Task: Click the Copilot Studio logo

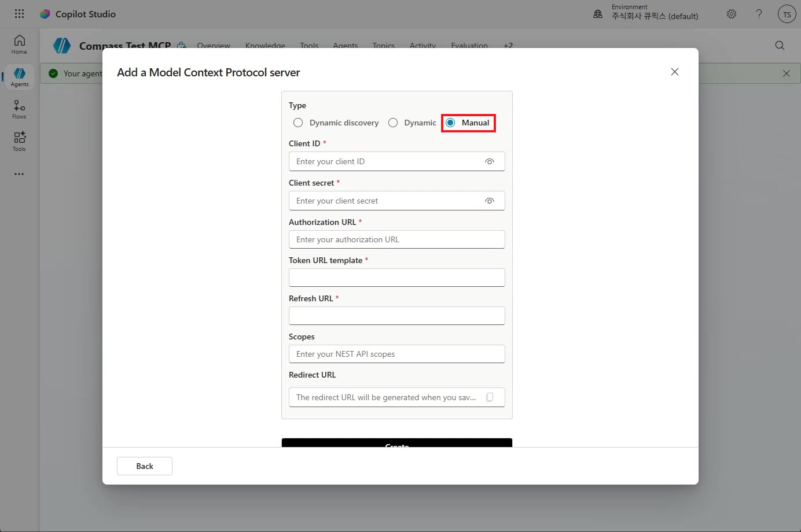Action: [45, 14]
